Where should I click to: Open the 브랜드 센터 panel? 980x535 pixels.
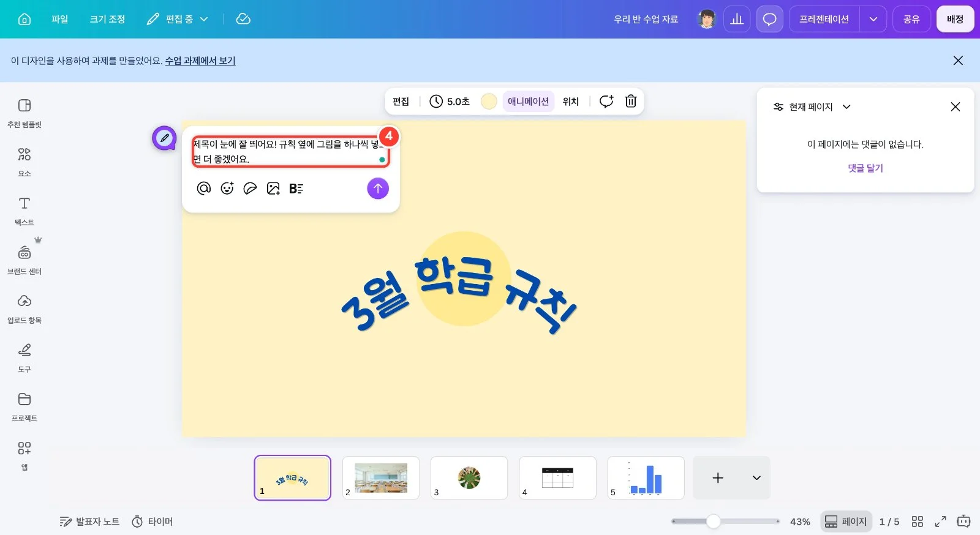(x=24, y=260)
